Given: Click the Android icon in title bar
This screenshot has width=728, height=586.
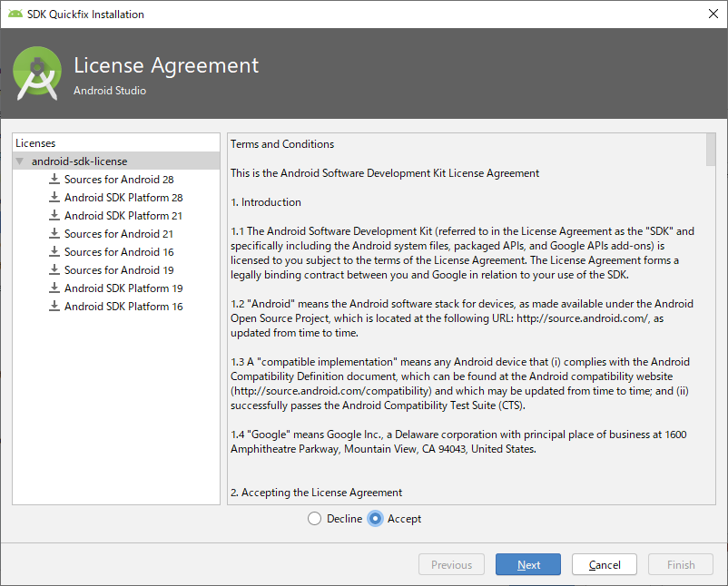Looking at the screenshot, I should (15, 14).
